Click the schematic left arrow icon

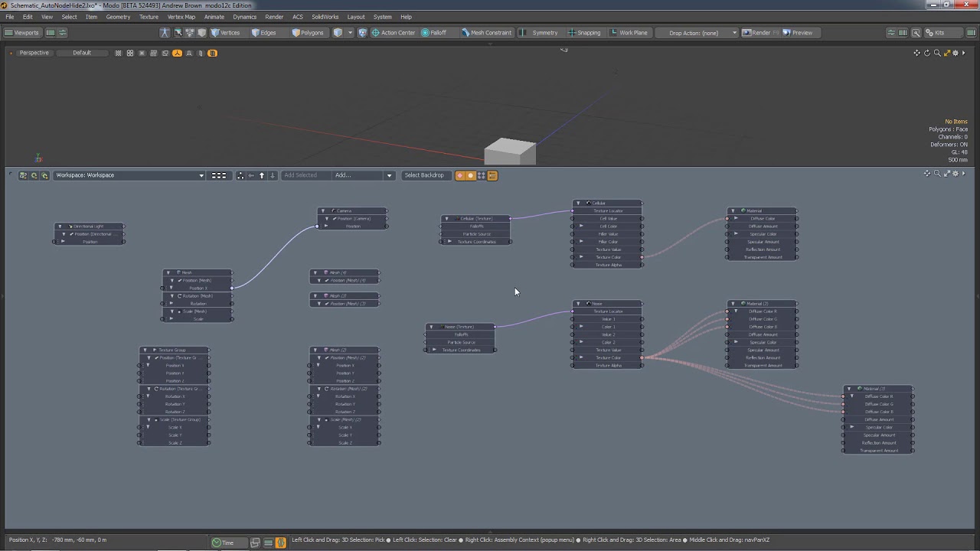(x=251, y=175)
